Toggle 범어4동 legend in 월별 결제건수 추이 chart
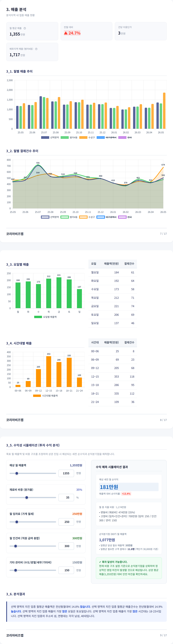Viewport: 173px width, 644px height. coord(69,217)
